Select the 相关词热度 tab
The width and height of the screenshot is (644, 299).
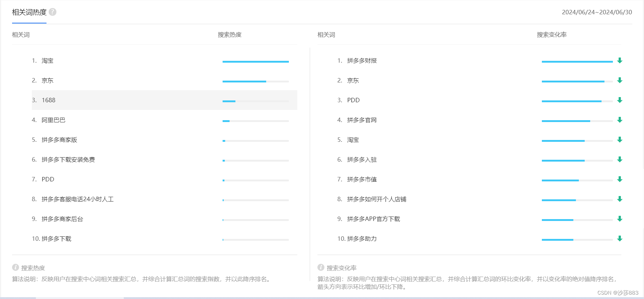[x=29, y=12]
